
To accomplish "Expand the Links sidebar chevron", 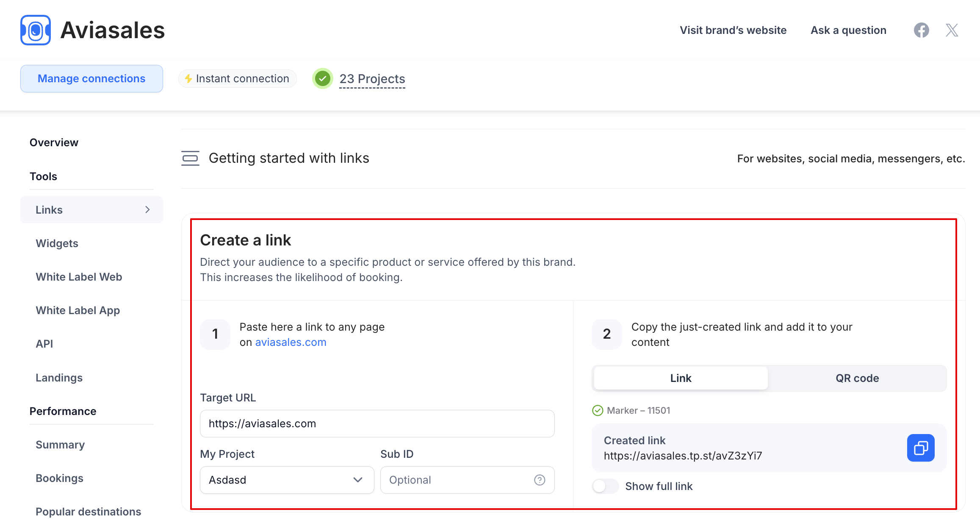I will 147,209.
